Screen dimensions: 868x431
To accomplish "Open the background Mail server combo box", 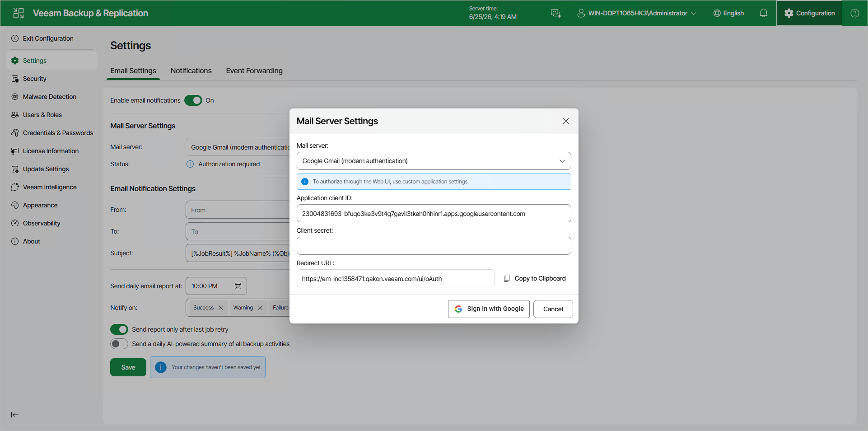I will point(238,147).
